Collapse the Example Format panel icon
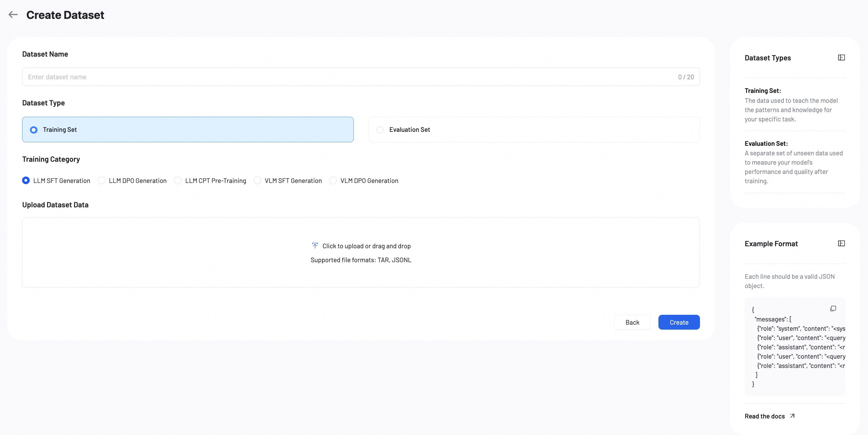The image size is (868, 435). 841,243
